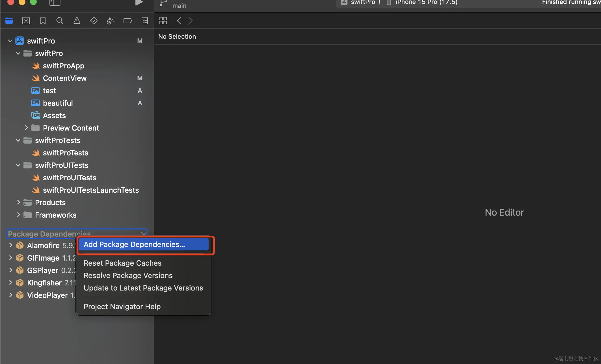Screen dimensions: 601x364
Task: Click Update to Latest Package Versions
Action: 143,288
